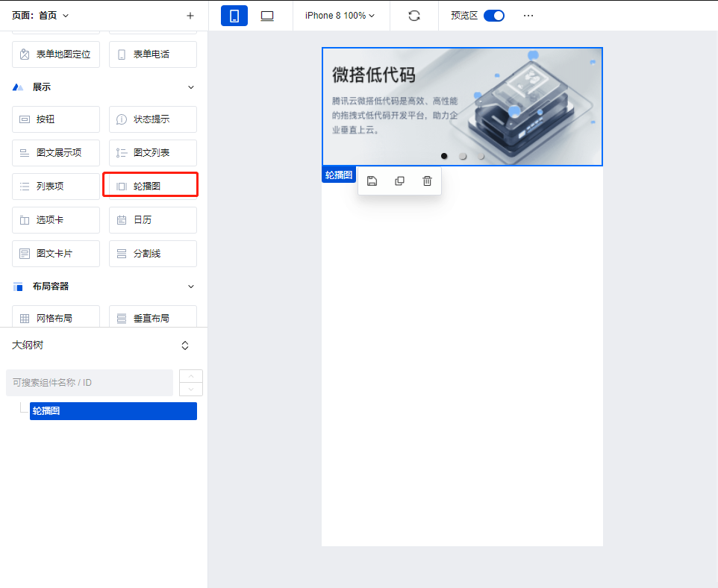Click the first carousel indicator dot
This screenshot has height=588, width=718.
pos(444,156)
